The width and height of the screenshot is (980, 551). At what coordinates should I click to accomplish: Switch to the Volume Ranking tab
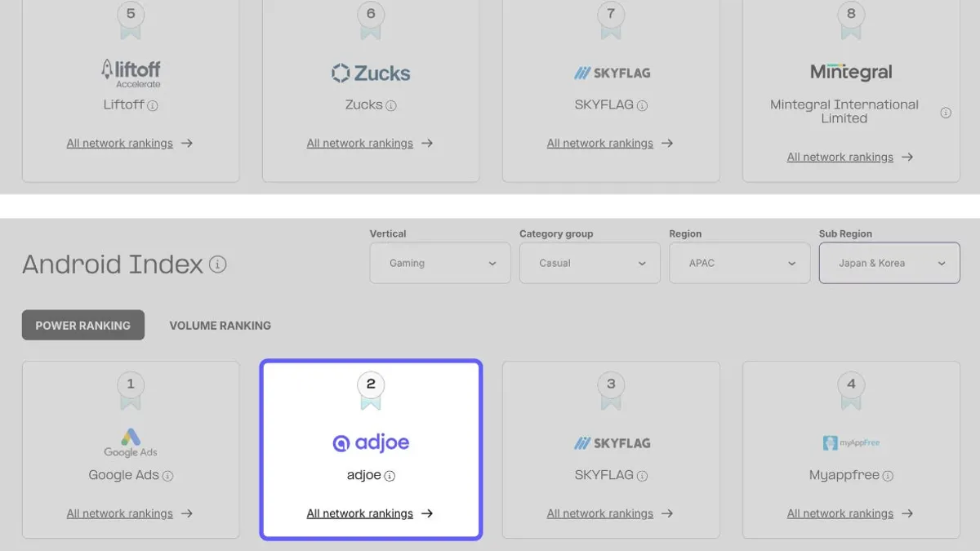coord(220,325)
